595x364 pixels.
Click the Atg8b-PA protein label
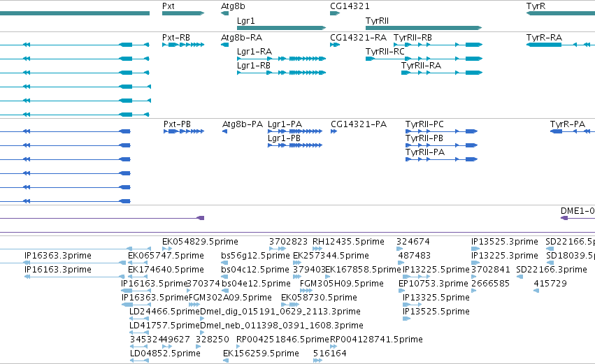[x=243, y=124]
